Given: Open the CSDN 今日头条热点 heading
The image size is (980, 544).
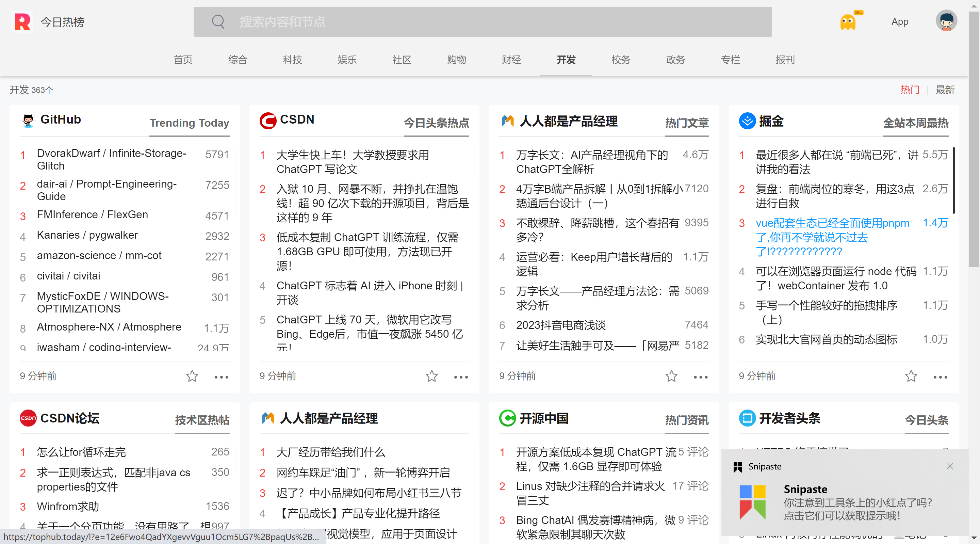Looking at the screenshot, I should [x=436, y=123].
